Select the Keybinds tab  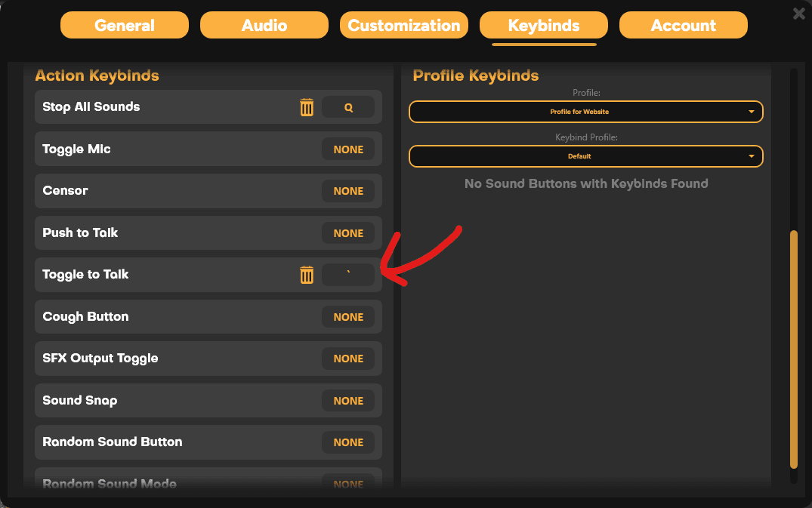click(543, 25)
